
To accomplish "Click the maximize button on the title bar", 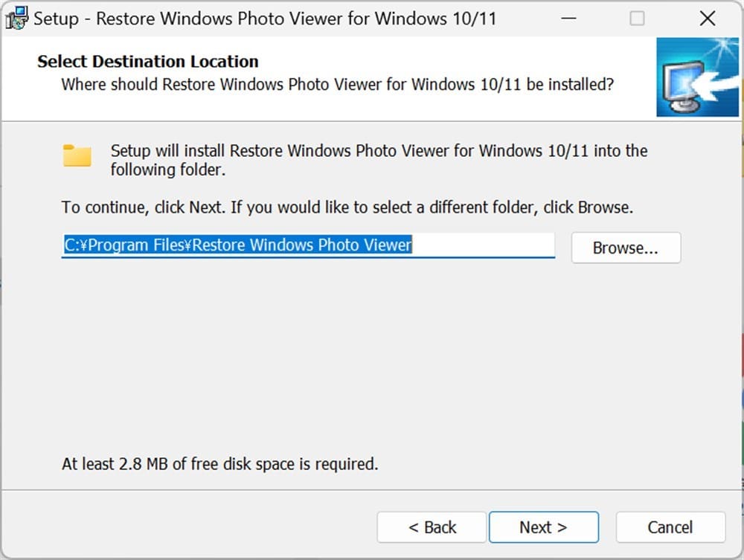I will pyautogui.click(x=638, y=17).
